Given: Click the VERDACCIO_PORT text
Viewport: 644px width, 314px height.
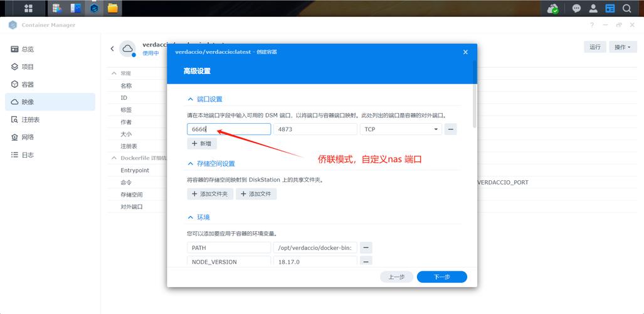Looking at the screenshot, I should click(503, 182).
